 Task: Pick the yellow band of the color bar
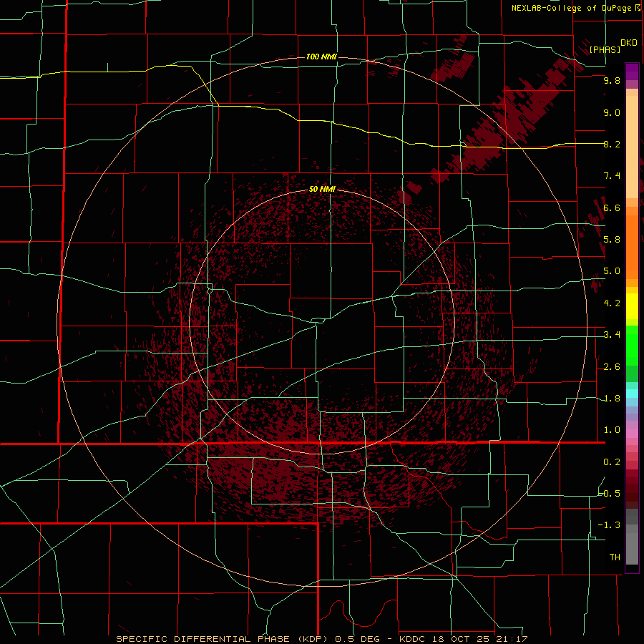(x=632, y=306)
